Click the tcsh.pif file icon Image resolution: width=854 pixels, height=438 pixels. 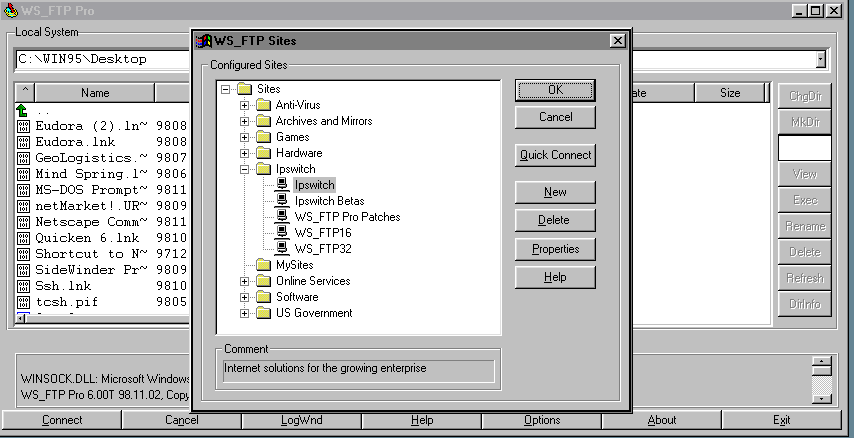(x=23, y=302)
